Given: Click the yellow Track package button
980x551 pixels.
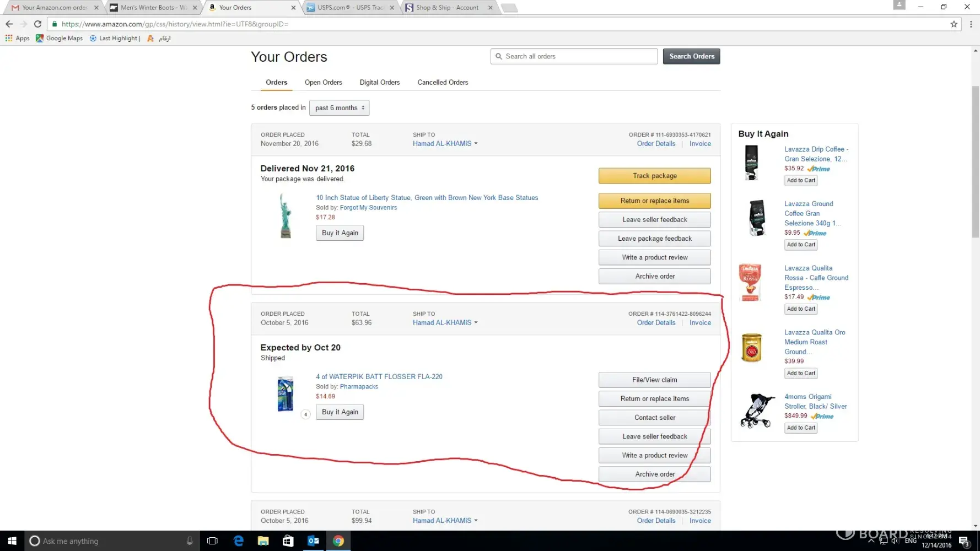Looking at the screenshot, I should [654, 176].
